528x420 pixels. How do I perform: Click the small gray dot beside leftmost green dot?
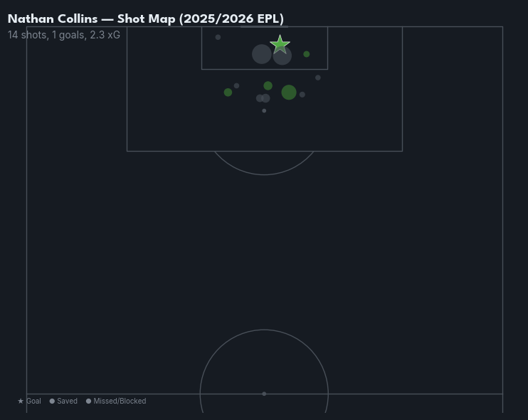(x=237, y=86)
